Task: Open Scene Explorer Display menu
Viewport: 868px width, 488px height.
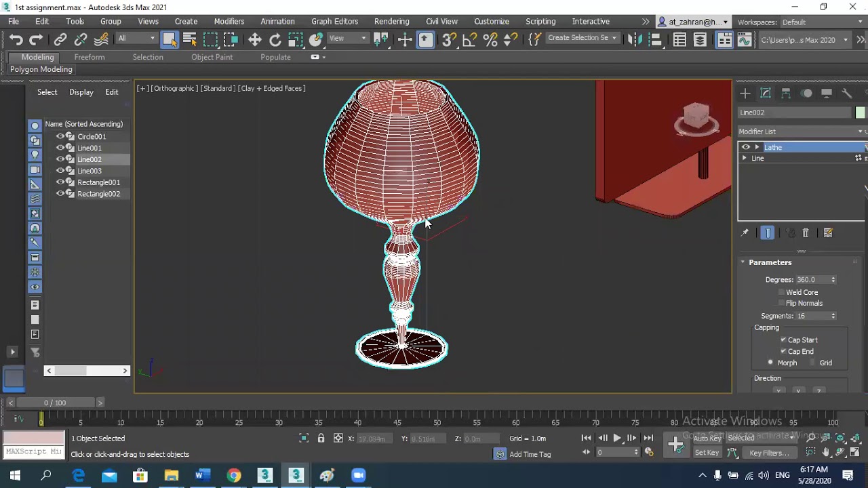Action: click(81, 92)
